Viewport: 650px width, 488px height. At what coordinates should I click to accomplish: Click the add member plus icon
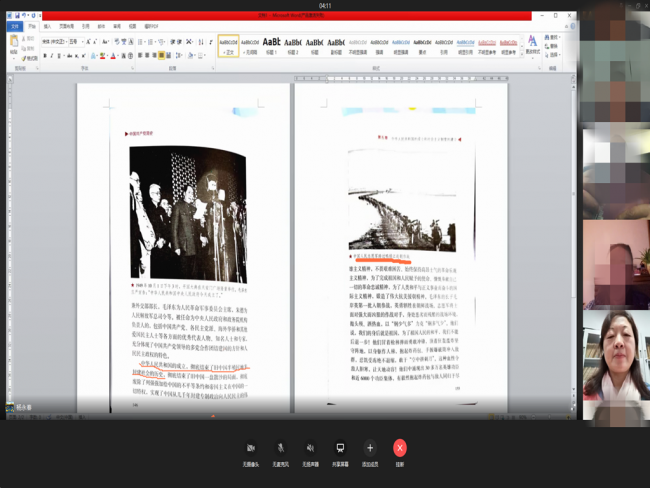coord(370,448)
